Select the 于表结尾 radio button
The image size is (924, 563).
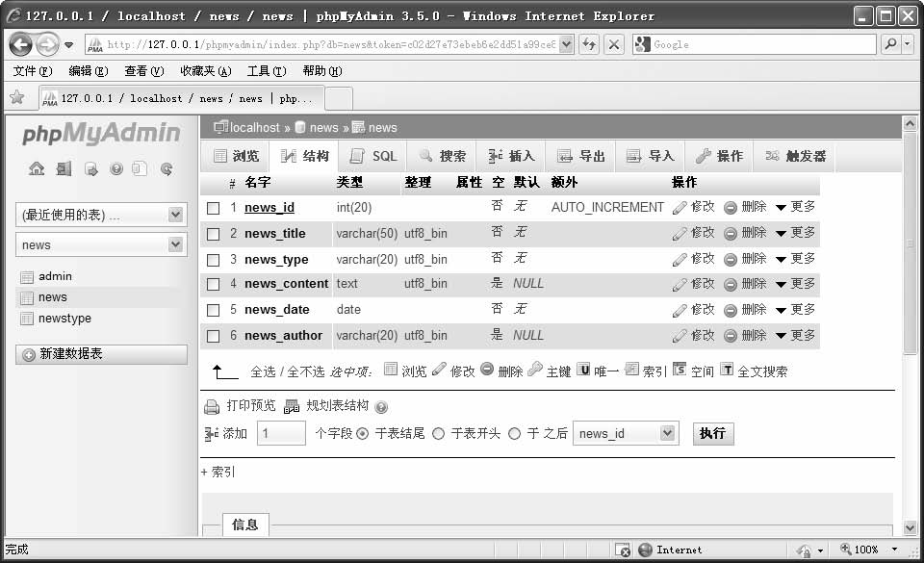click(363, 434)
